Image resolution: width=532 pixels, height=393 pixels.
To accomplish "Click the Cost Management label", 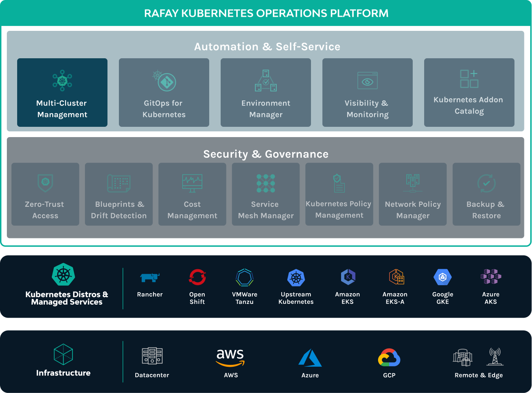I will pos(192,210).
